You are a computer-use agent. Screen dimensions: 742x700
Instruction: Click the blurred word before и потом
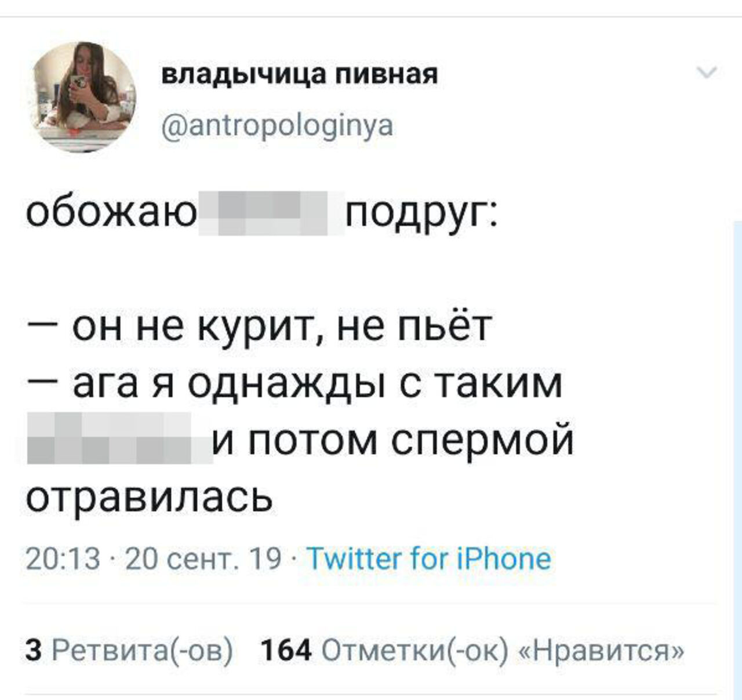(x=119, y=440)
